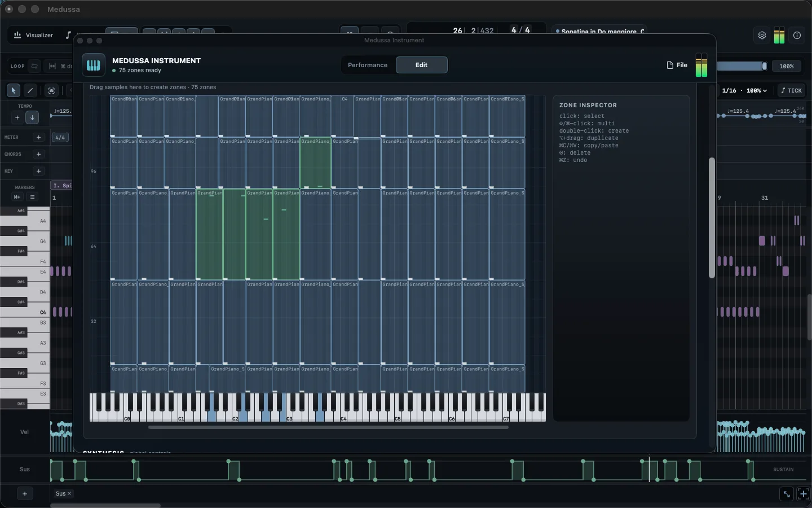812x508 pixels.
Task: Toggle the loop button
Action: [x=34, y=66]
